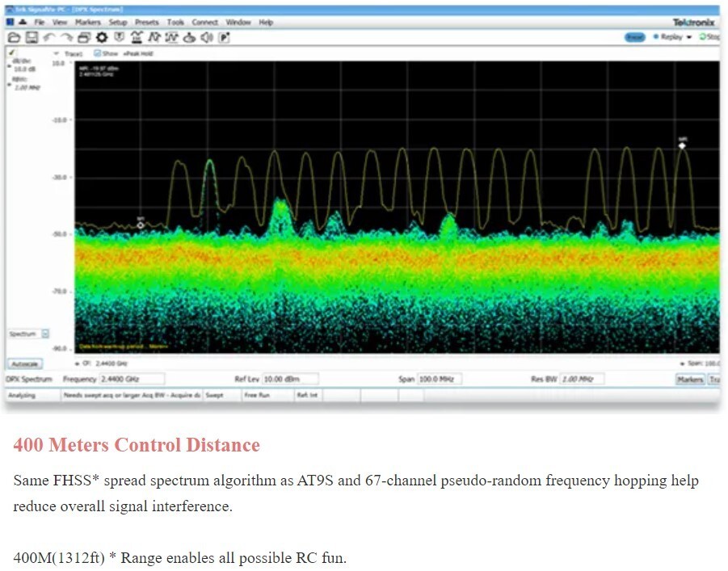This screenshot has width=728, height=571.
Task: Click the Undo arrow icon
Action: [49, 37]
